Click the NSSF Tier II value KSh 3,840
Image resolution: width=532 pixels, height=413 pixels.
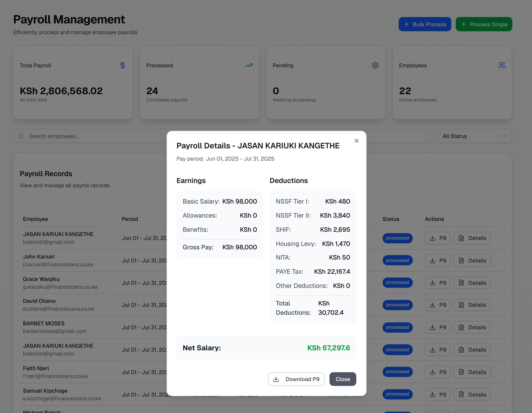pyautogui.click(x=335, y=215)
